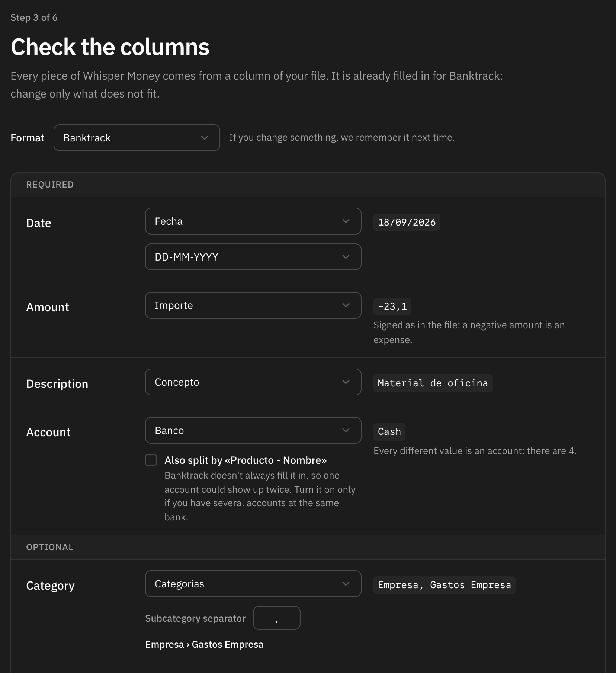Click the sample amount -23,1
This screenshot has height=673, width=616.
click(x=392, y=306)
